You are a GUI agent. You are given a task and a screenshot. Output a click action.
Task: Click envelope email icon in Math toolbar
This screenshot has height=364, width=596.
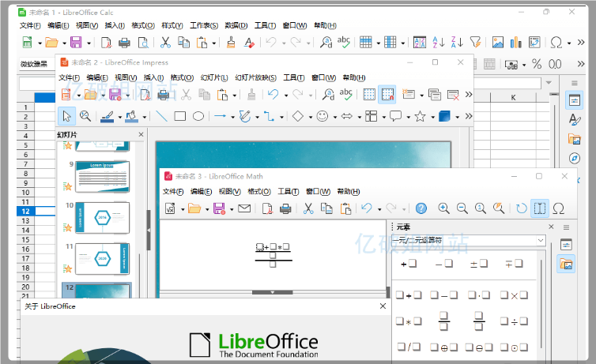[x=244, y=208]
